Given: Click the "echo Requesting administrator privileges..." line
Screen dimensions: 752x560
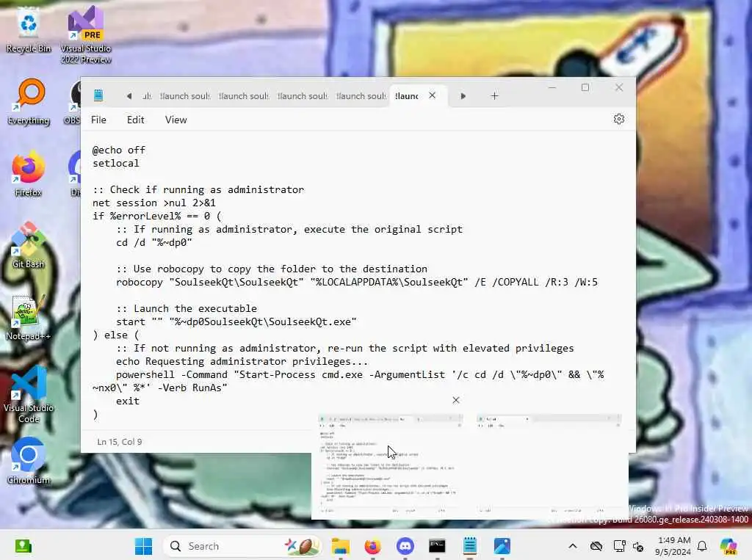Looking at the screenshot, I should [242, 362].
